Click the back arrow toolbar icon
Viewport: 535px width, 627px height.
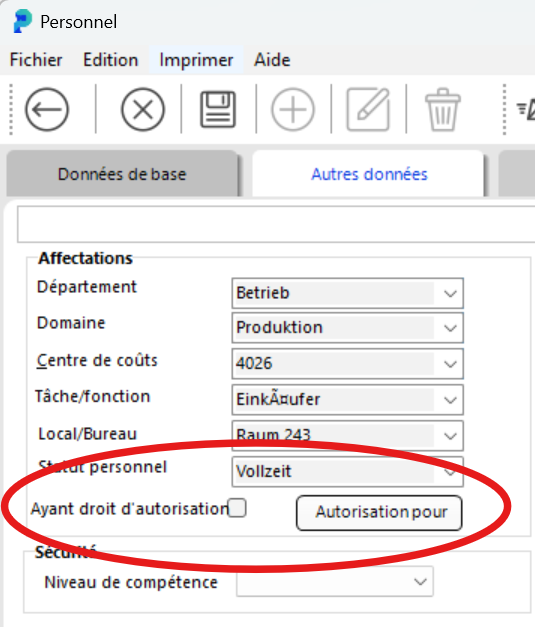pyautogui.click(x=47, y=109)
